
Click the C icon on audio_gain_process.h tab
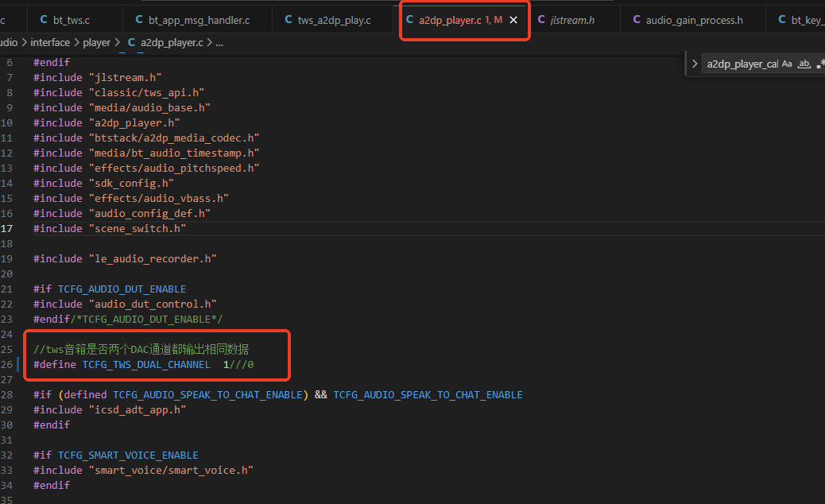637,19
